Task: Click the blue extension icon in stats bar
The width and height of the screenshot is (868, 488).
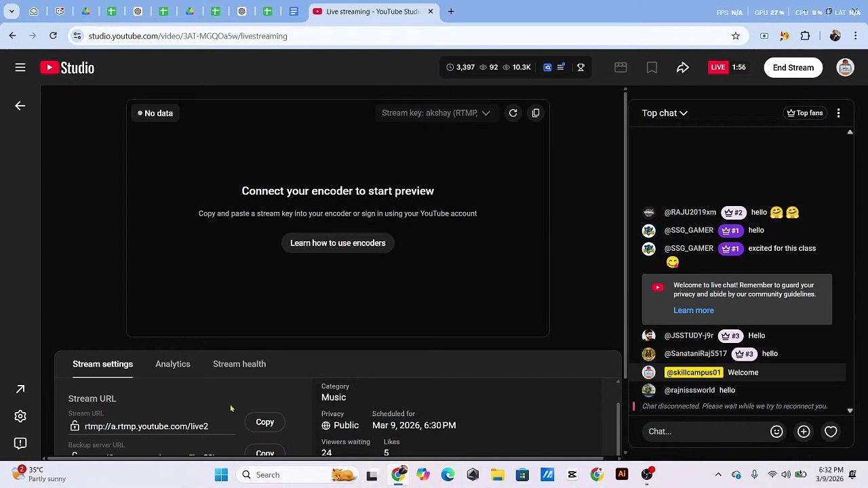Action: [547, 67]
